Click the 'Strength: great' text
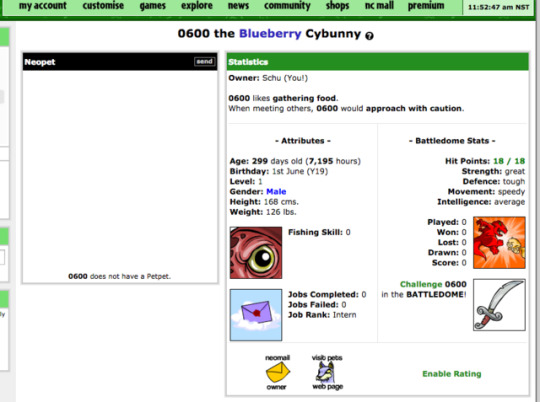Image resolution: width=540 pixels, height=402 pixels. pos(493,171)
